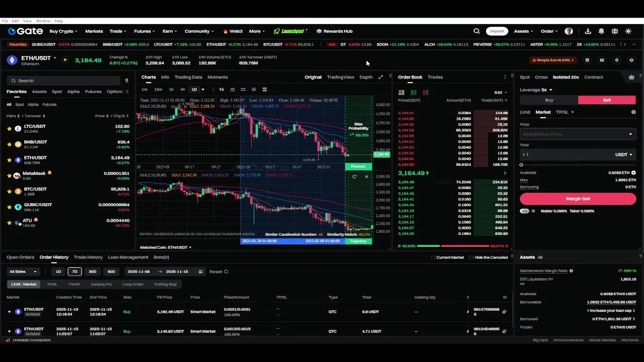This screenshot has width=644, height=362.
Task: Toggle the LTC/USDT favorite star
Action: pyautogui.click(x=9, y=129)
